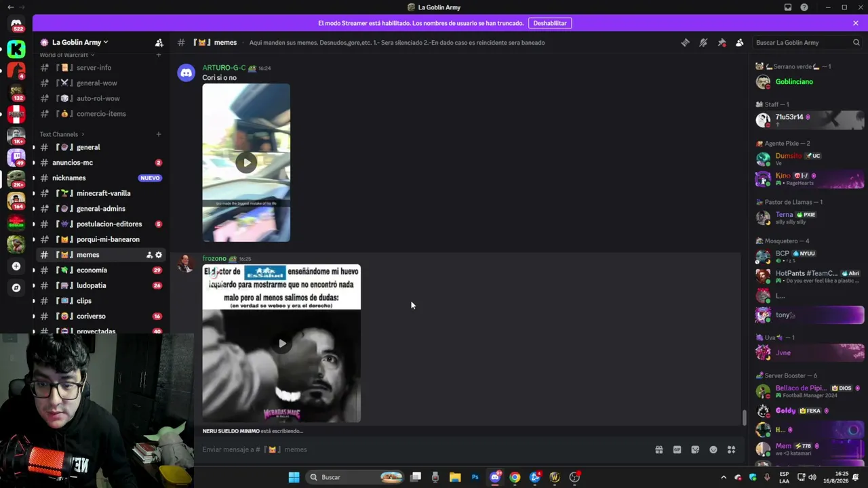The width and height of the screenshot is (868, 488).
Task: Click the invite icon on memes channel
Action: [x=149, y=255]
